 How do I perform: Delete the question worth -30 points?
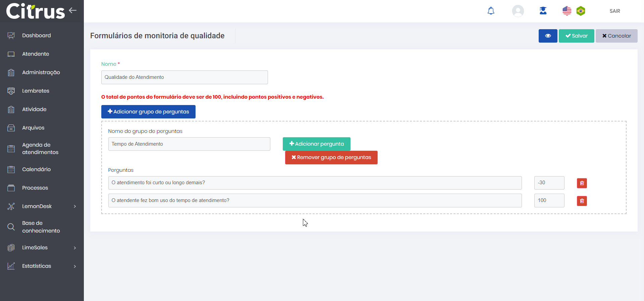tap(582, 183)
